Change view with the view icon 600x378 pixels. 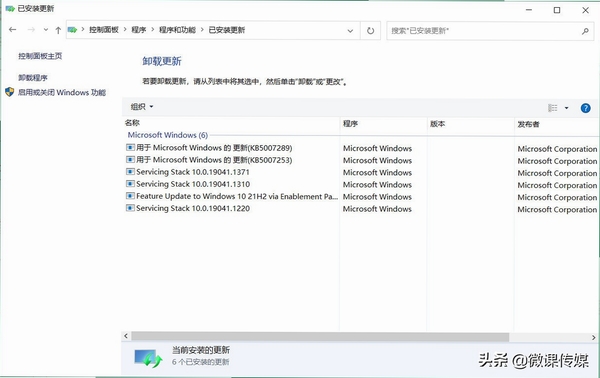pyautogui.click(x=553, y=108)
